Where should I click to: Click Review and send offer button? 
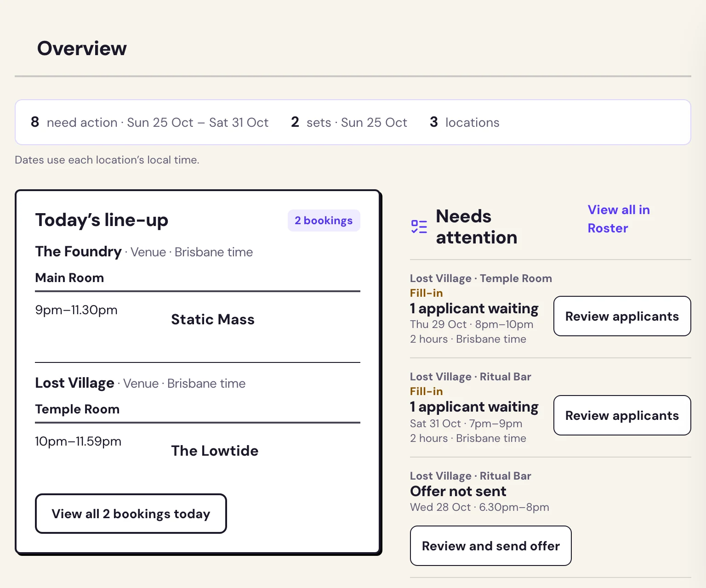tap(490, 546)
